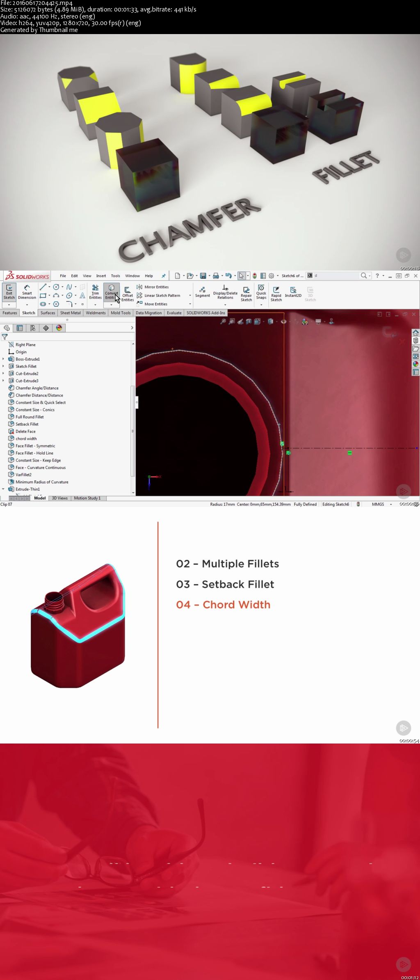This screenshot has height=980, width=420.
Task: Open the DimXpertManager tab
Action: (x=46, y=328)
